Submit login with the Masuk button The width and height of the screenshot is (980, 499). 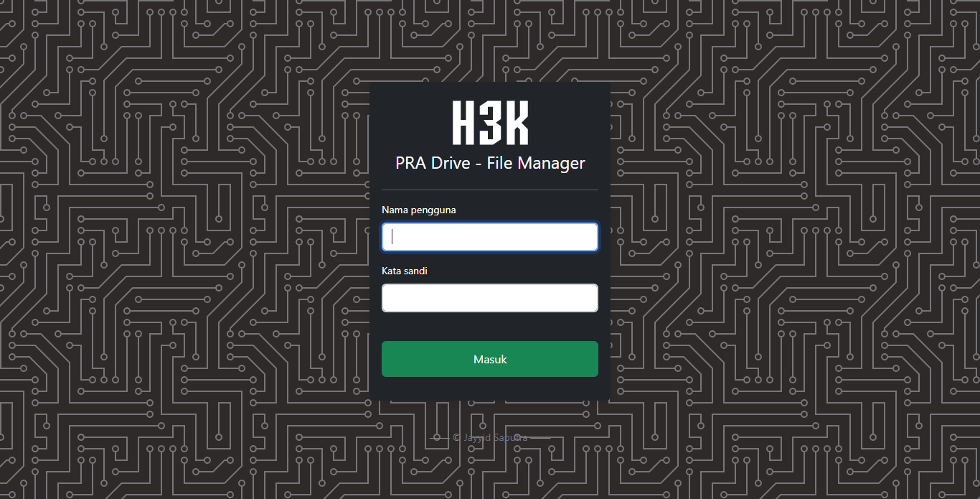click(490, 359)
